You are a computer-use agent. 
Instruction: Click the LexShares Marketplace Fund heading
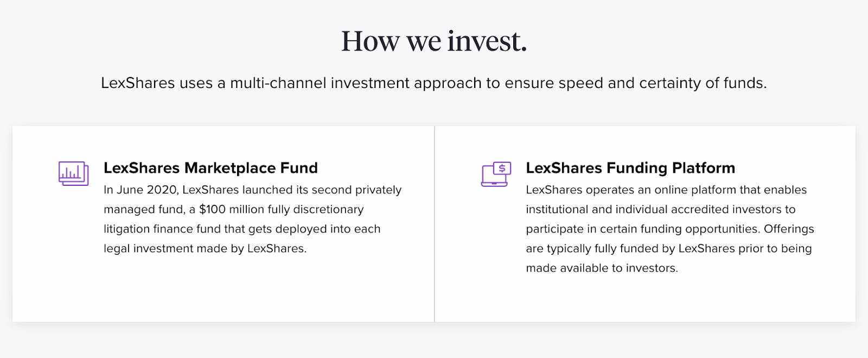(x=210, y=168)
